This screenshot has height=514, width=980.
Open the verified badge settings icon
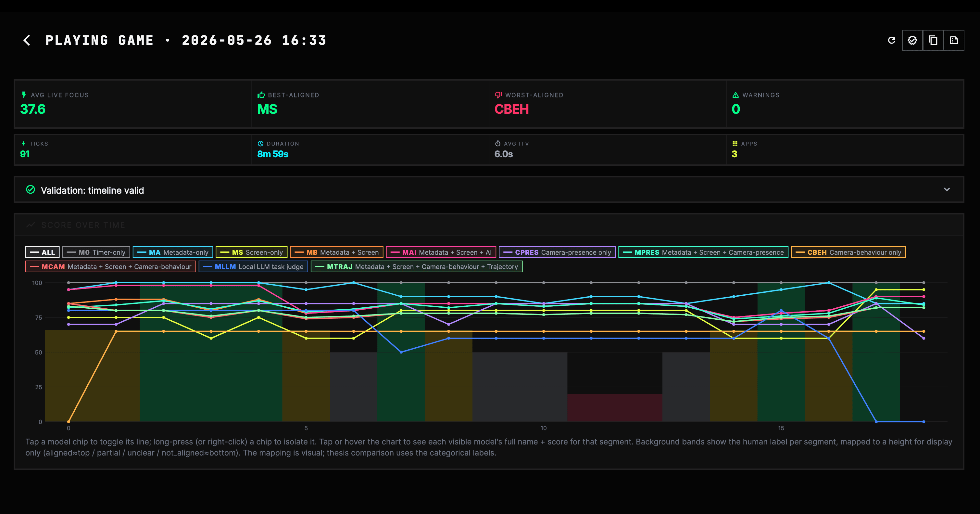pos(912,40)
